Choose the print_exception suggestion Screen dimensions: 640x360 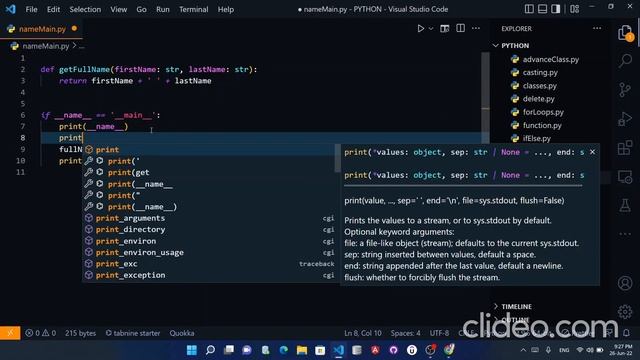click(x=209, y=275)
